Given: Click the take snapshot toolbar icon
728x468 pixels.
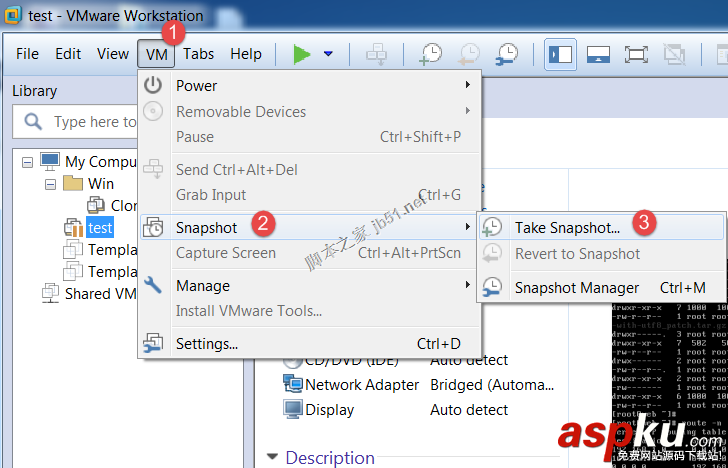Looking at the screenshot, I should [x=431, y=54].
